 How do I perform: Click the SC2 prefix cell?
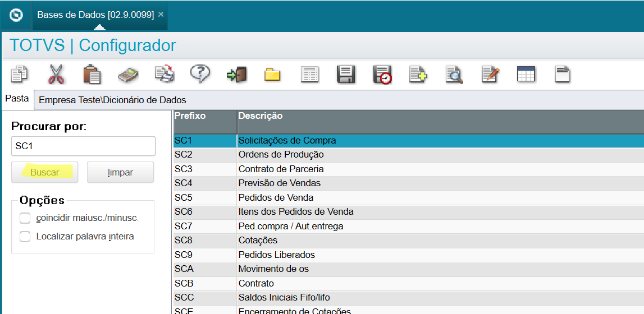point(205,155)
